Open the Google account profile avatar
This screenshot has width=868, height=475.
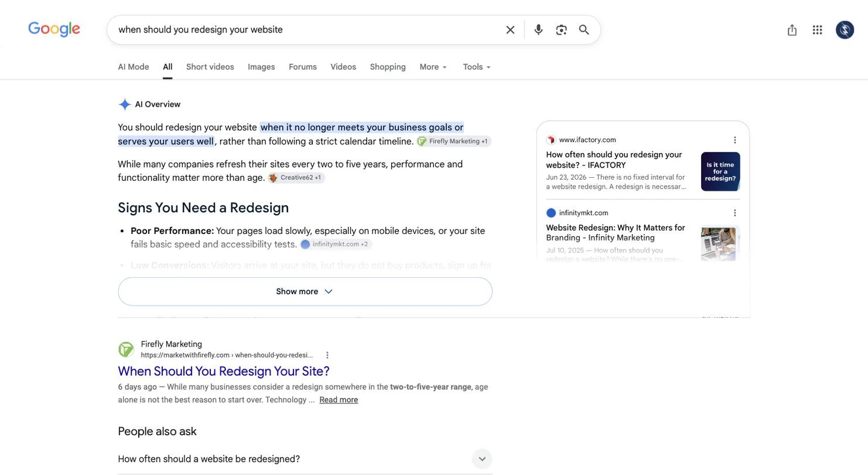(x=844, y=30)
